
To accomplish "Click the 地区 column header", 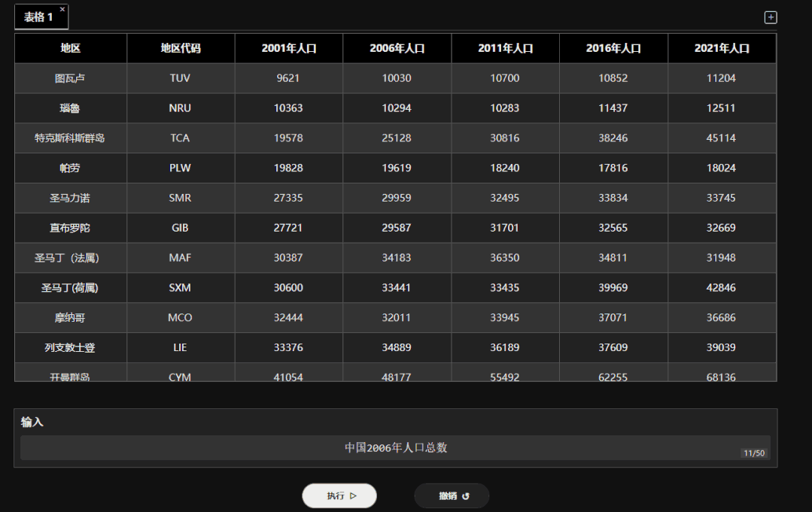I will [x=71, y=49].
